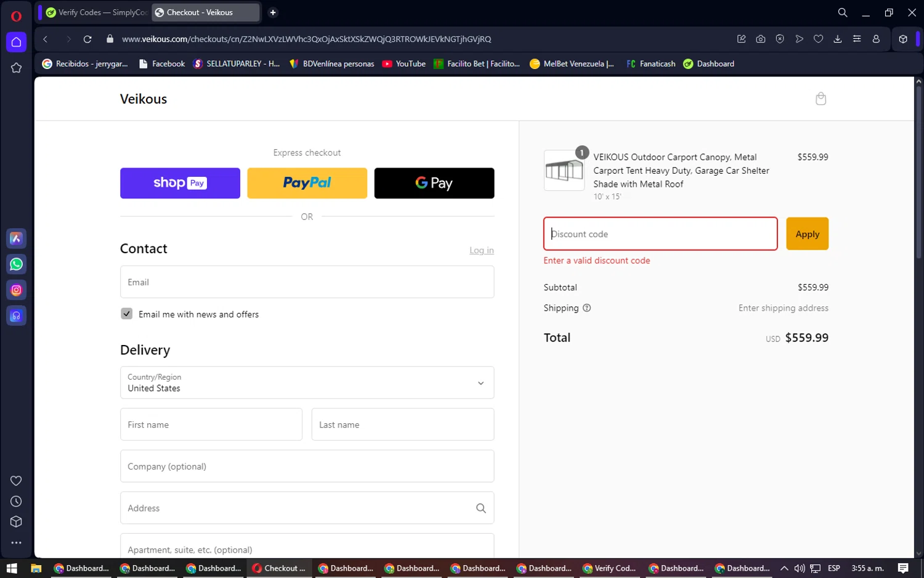Switch to Verify Cod... taskbar window
924x578 pixels.
click(x=609, y=568)
